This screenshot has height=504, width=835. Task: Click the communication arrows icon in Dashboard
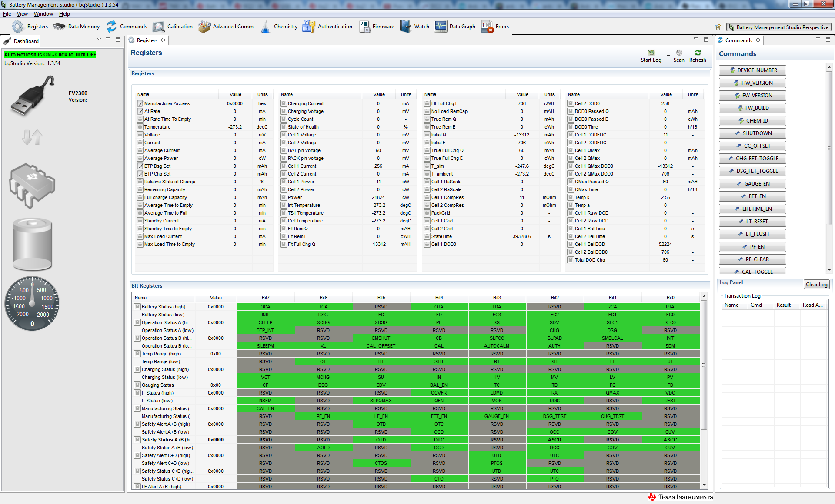32,137
